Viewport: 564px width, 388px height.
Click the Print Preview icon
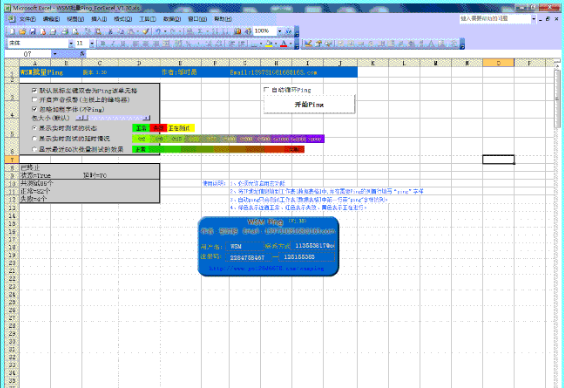(75, 32)
